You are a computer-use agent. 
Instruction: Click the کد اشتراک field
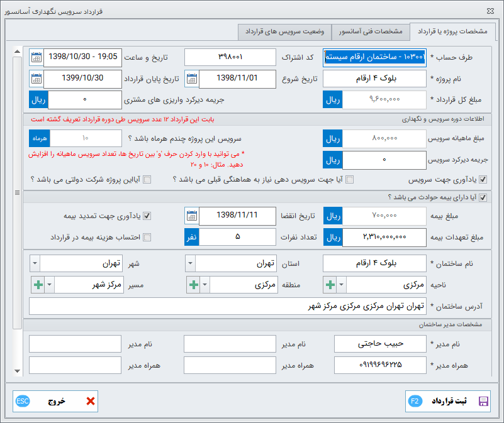230,57
